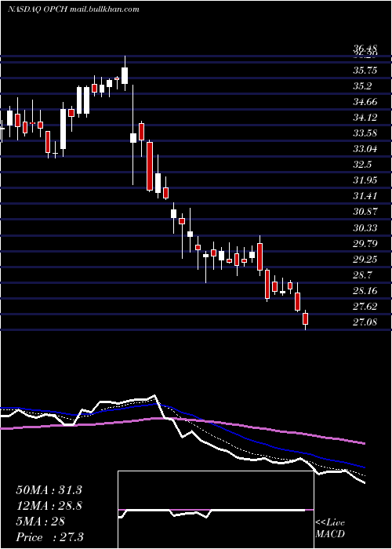Click the 34.66 price axis label

(365, 102)
